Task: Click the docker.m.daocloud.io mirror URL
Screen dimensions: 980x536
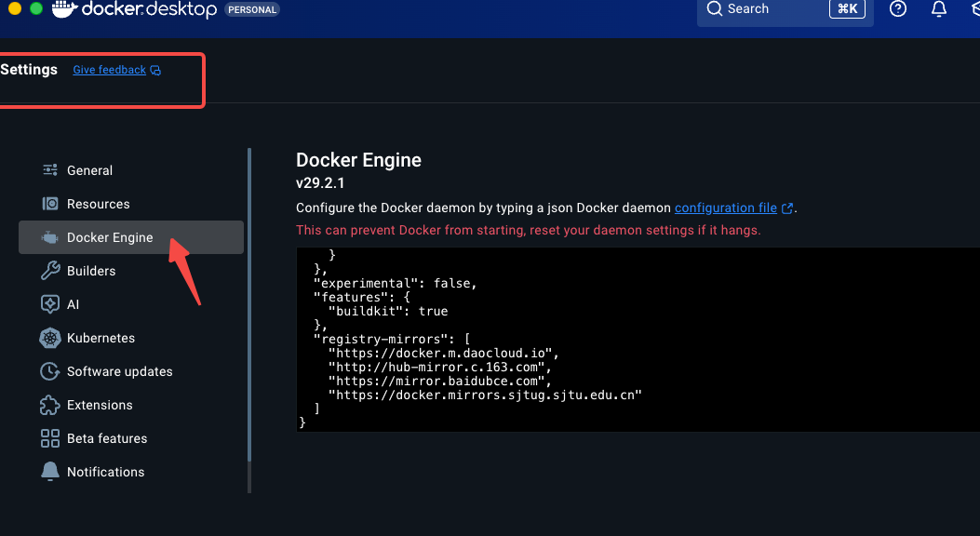Action: (x=444, y=354)
